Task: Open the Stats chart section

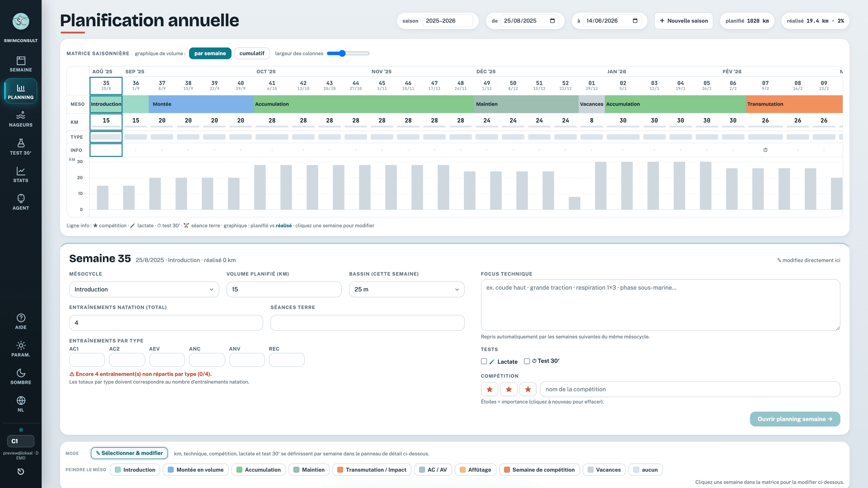Action: 21,175
